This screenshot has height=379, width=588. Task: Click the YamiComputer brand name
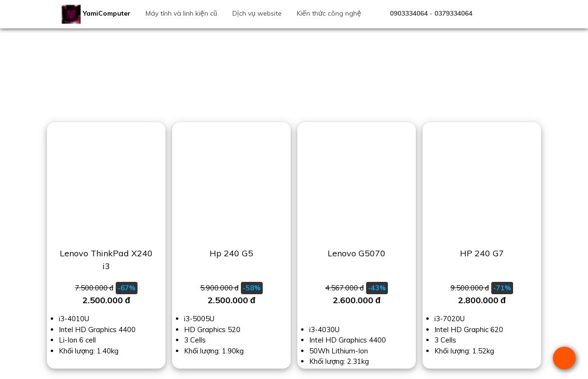click(106, 13)
